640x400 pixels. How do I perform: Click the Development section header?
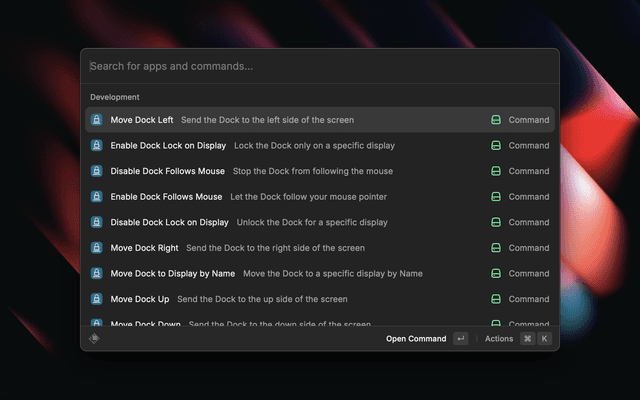(x=115, y=97)
